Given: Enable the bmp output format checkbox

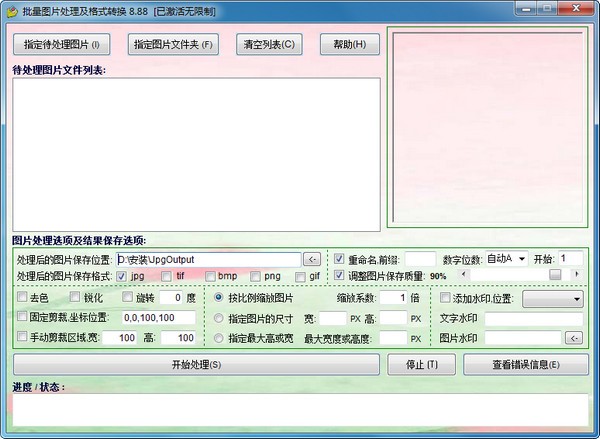Looking at the screenshot, I should (x=210, y=276).
